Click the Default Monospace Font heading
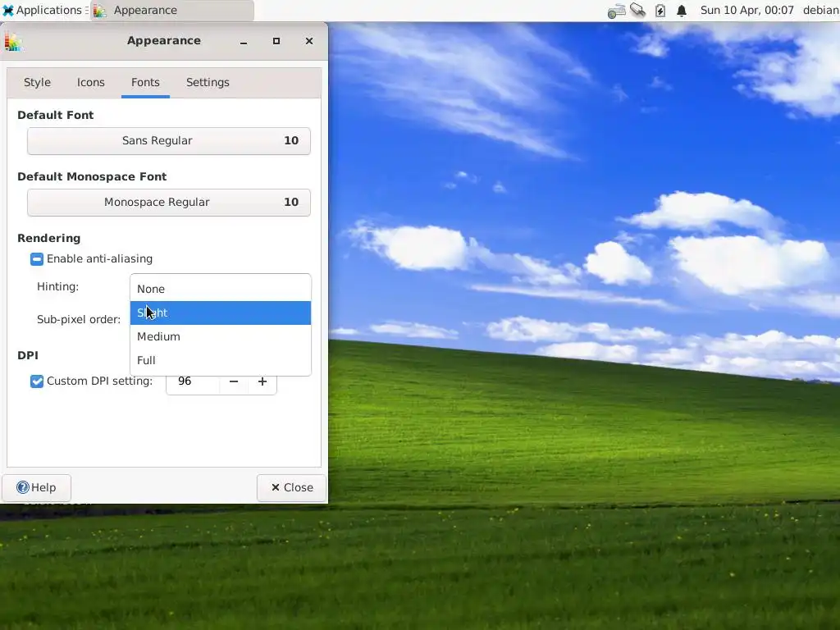Image resolution: width=840 pixels, height=630 pixels. point(92,177)
